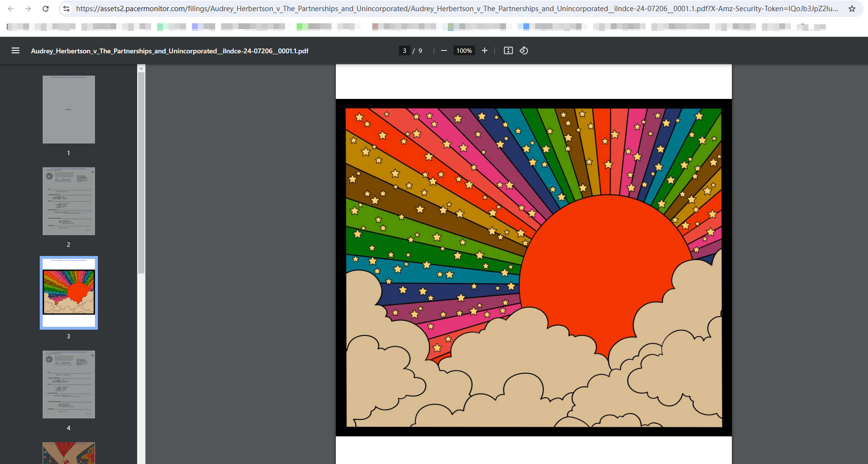Click the zoom out minus icon
The image size is (868, 464).
point(443,50)
